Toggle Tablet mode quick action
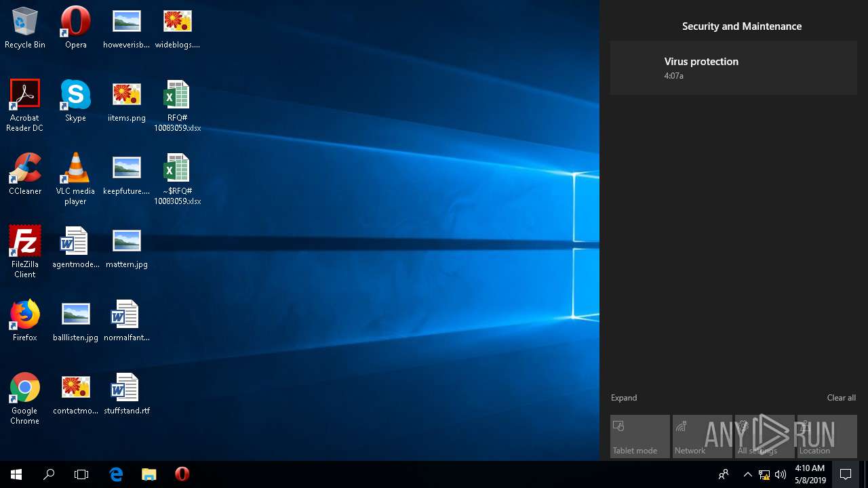Screen dimensions: 868x488 point(640,436)
